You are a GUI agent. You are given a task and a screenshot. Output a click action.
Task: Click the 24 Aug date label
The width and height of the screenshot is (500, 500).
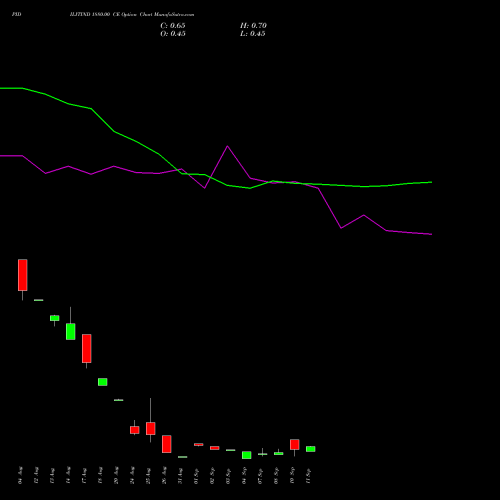click(x=133, y=475)
